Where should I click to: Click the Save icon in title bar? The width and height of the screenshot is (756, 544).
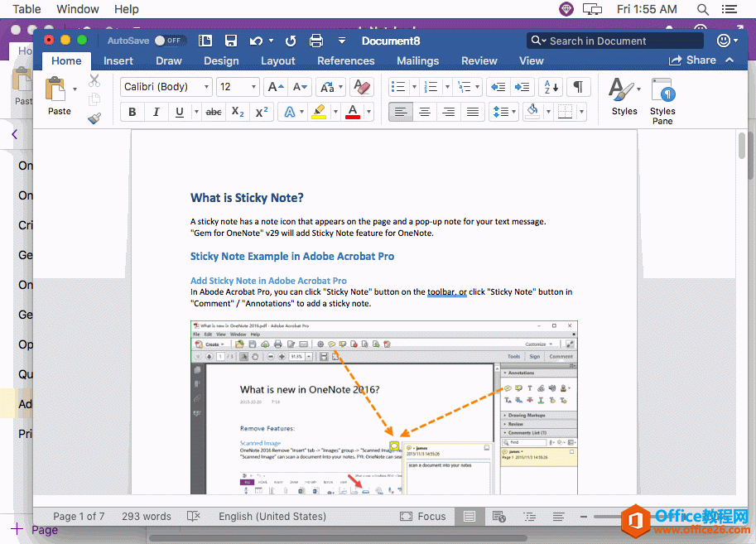[231, 41]
